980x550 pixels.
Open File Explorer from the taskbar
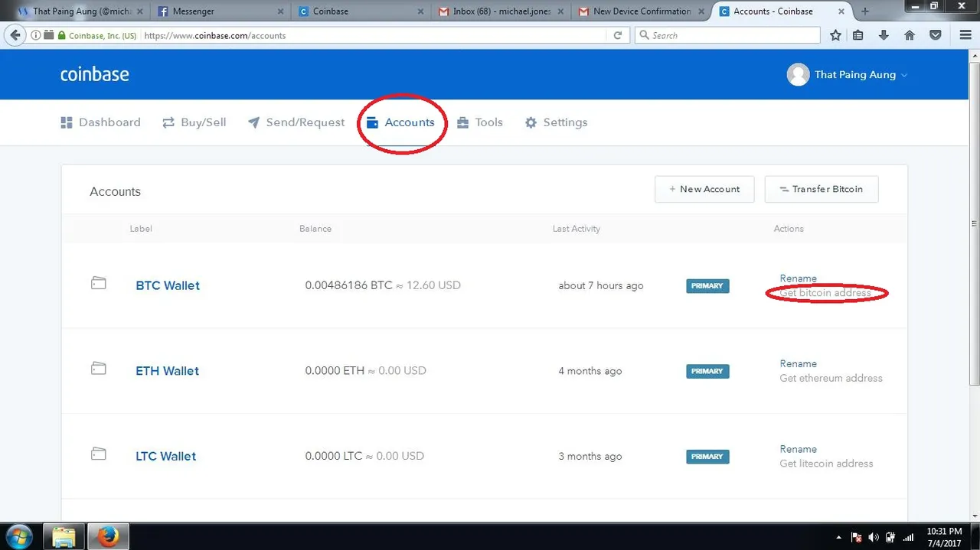click(x=64, y=536)
